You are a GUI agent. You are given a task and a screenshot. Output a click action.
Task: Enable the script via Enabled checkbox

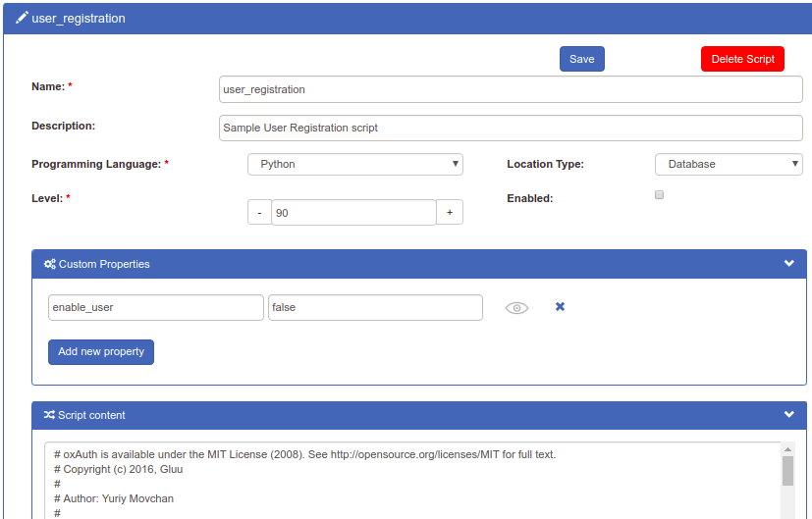tap(660, 195)
